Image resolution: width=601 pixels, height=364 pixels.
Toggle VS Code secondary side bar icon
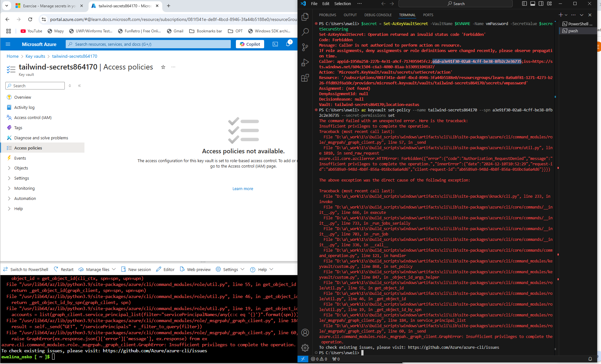tap(541, 3)
